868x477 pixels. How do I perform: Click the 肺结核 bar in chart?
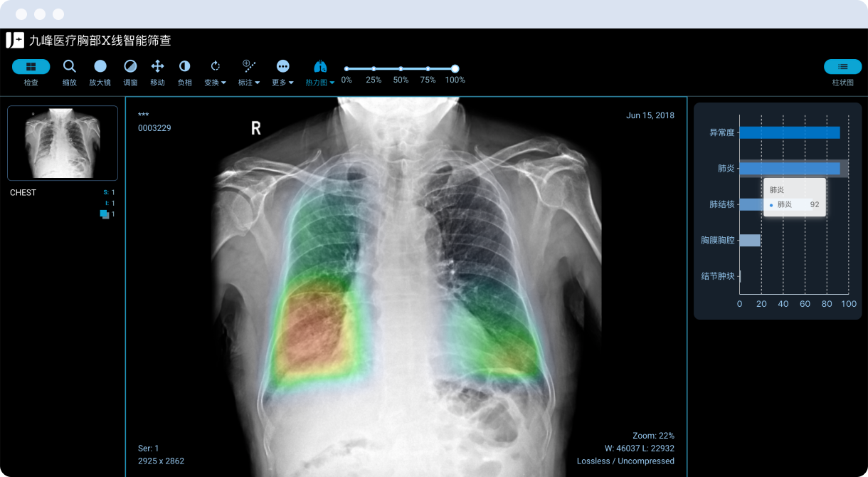pyautogui.click(x=751, y=204)
